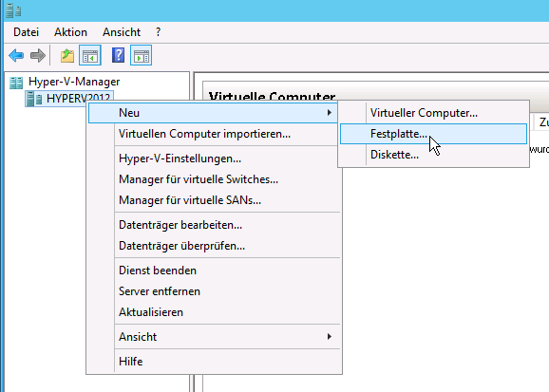Click Aktualisieren in context menu
The height and width of the screenshot is (392, 549).
tap(215, 312)
